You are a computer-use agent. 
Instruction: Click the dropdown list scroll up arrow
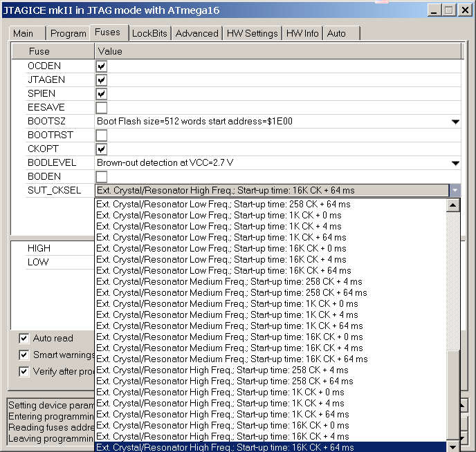(x=453, y=205)
